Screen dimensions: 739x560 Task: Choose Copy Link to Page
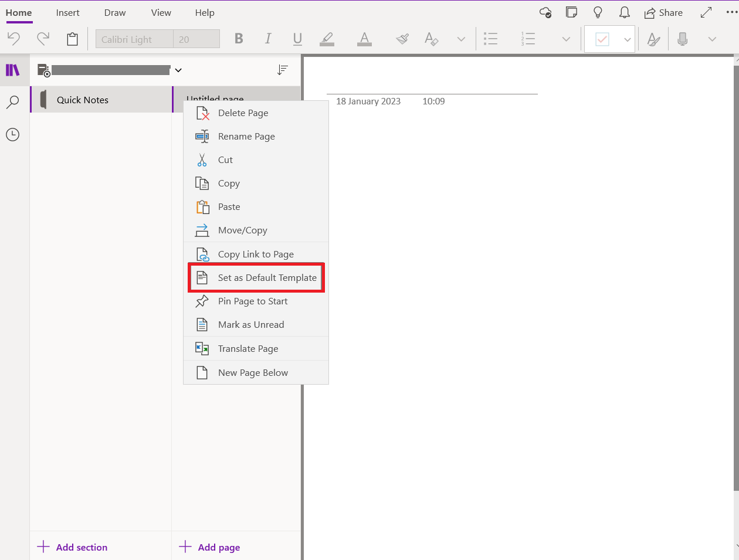click(x=256, y=254)
